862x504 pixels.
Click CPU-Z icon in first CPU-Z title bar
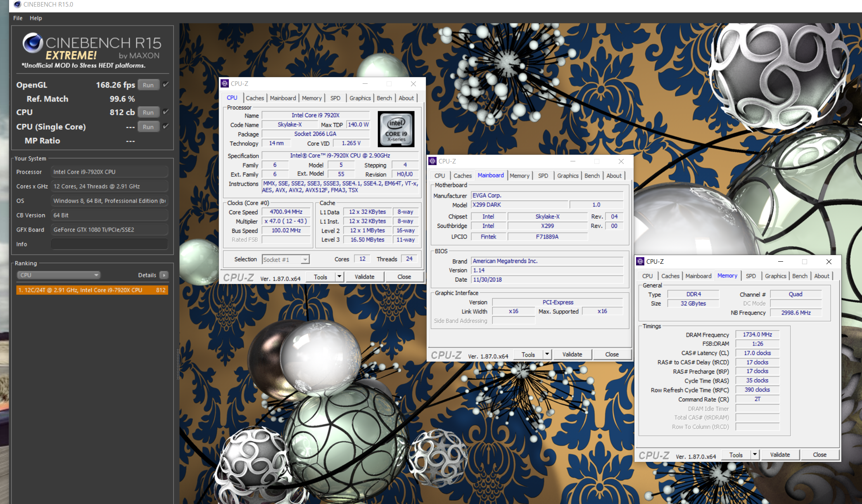pyautogui.click(x=225, y=84)
